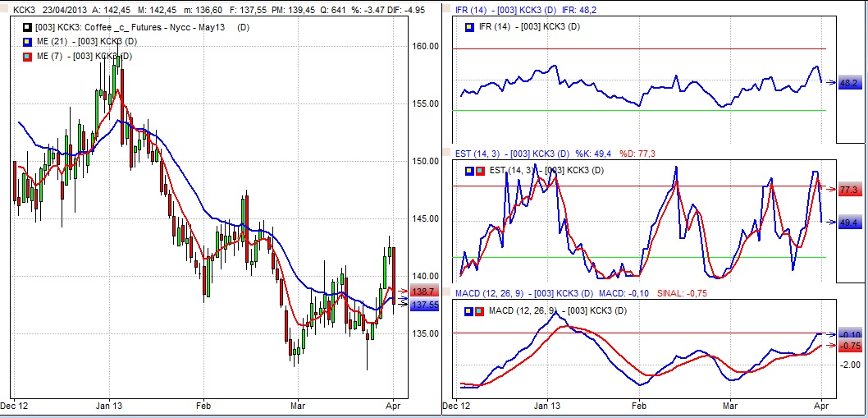Click the blue 137.55 price tag
Viewport: 868px width, 418px height.
point(424,305)
